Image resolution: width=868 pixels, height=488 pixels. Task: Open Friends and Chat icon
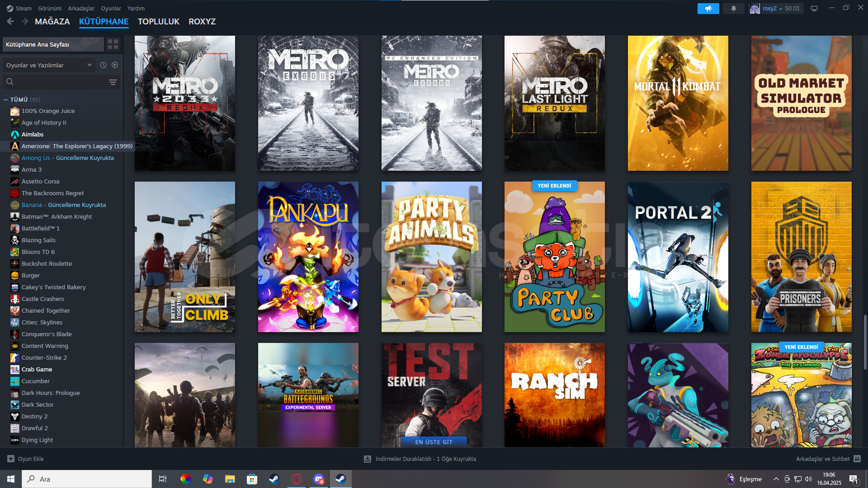click(857, 459)
